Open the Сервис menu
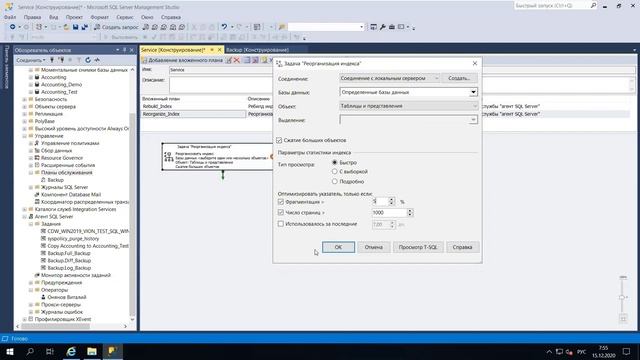This screenshot has width=640, height=360. [x=125, y=17]
